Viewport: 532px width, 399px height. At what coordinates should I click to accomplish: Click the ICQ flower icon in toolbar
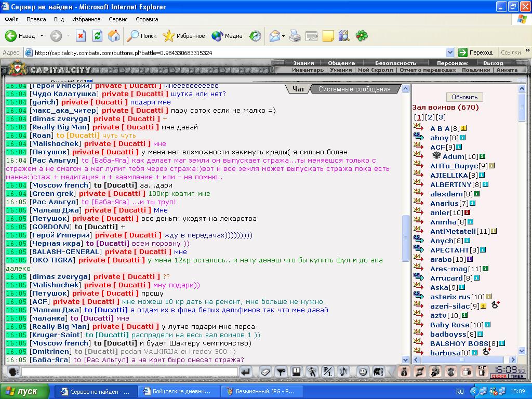click(362, 36)
